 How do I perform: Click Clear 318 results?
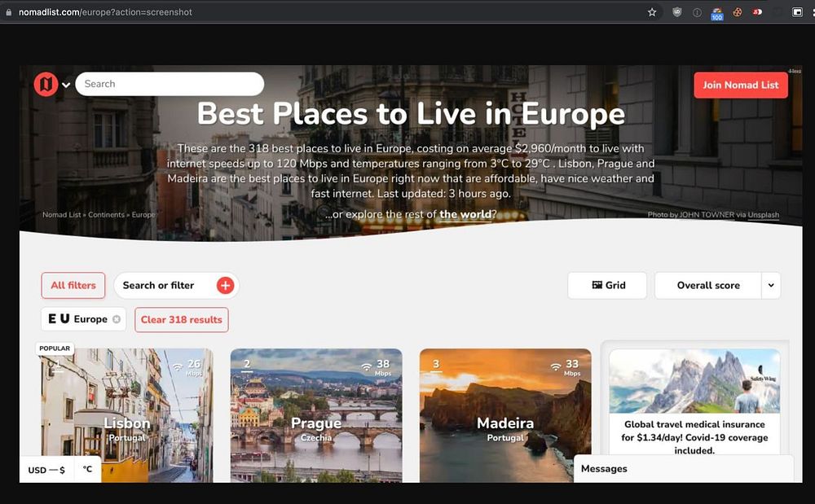(x=182, y=320)
